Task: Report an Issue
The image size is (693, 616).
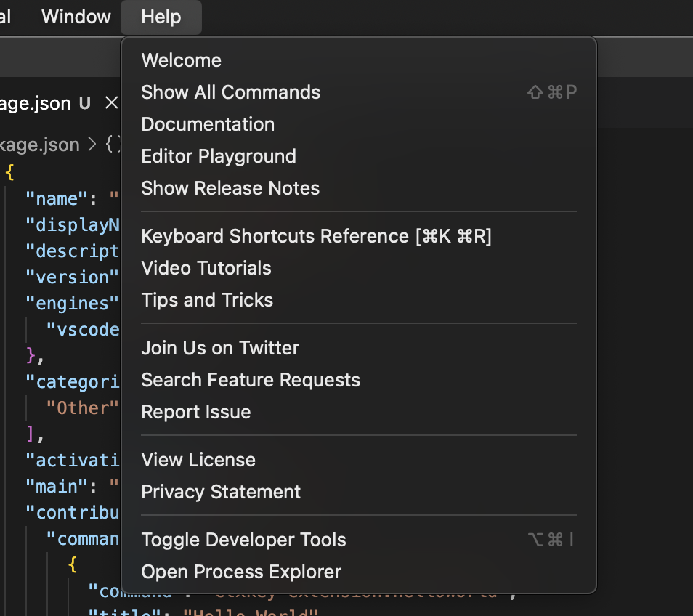Action: coord(196,412)
